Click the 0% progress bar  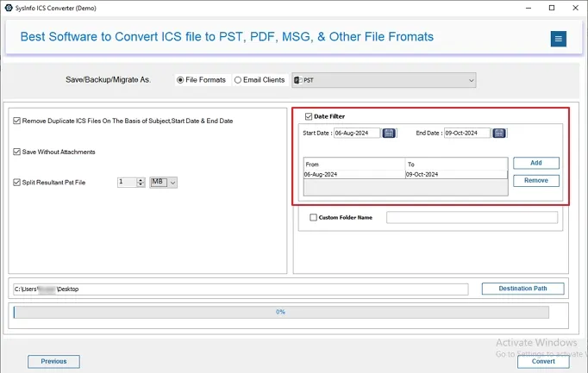click(281, 312)
